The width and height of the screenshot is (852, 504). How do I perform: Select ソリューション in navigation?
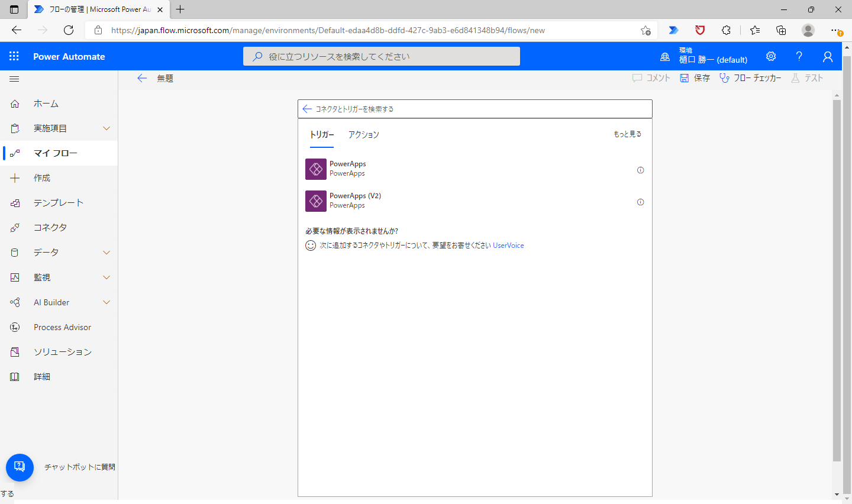click(59, 352)
